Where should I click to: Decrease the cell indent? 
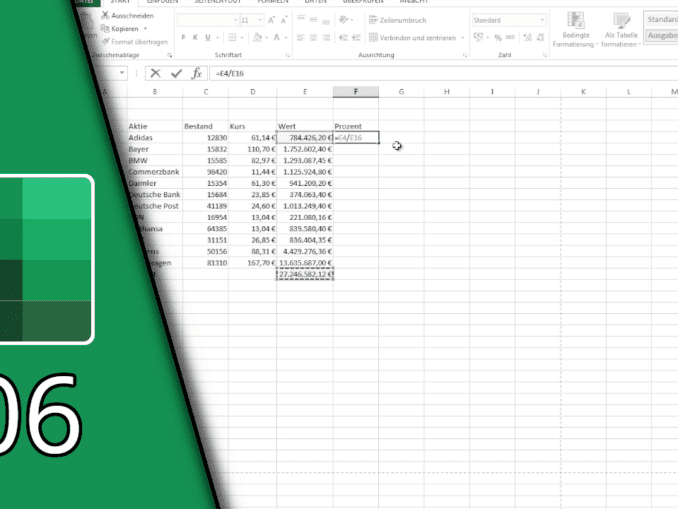tap(344, 38)
